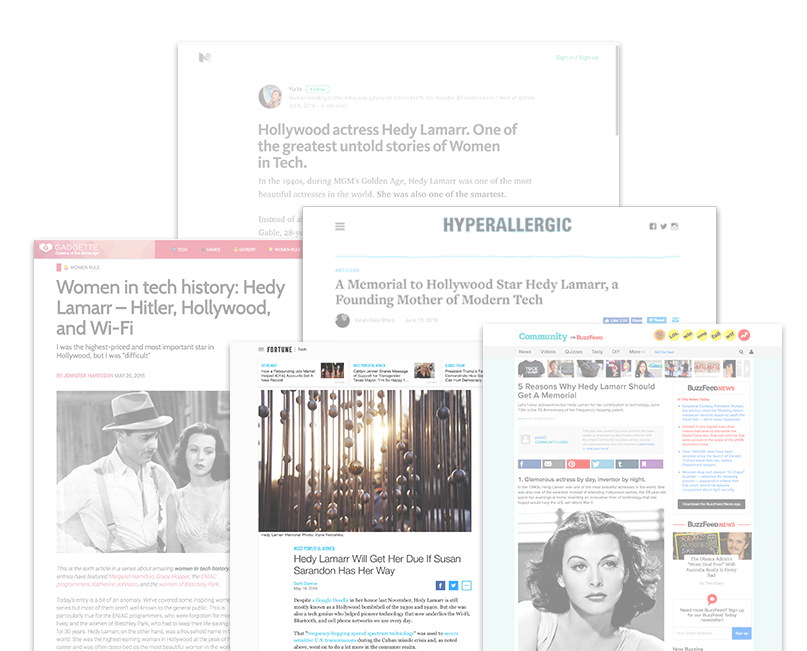This screenshot has height=651, width=807.
Task: Click fail badge in BuzzFeed header
Action: (x=716, y=335)
